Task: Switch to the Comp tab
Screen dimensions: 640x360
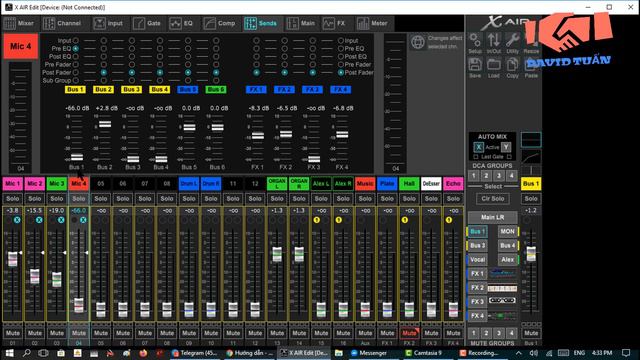Action: coord(220,23)
